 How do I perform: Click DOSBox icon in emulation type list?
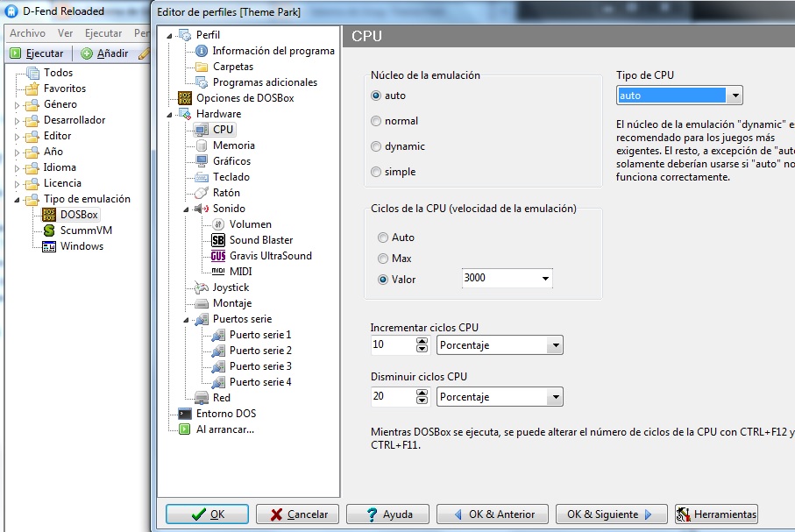pos(49,215)
